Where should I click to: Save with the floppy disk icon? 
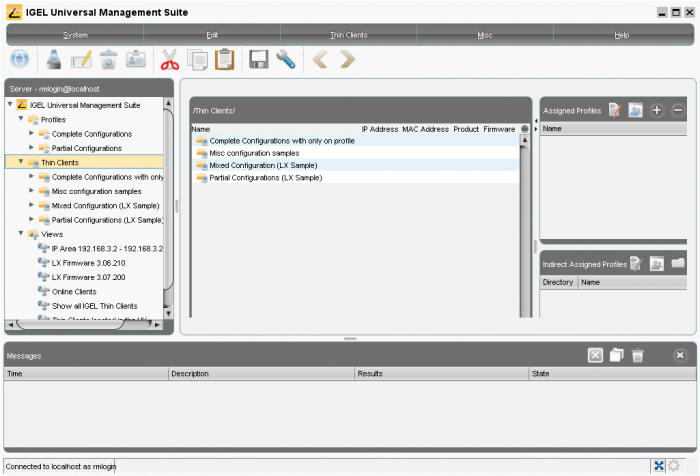(258, 59)
